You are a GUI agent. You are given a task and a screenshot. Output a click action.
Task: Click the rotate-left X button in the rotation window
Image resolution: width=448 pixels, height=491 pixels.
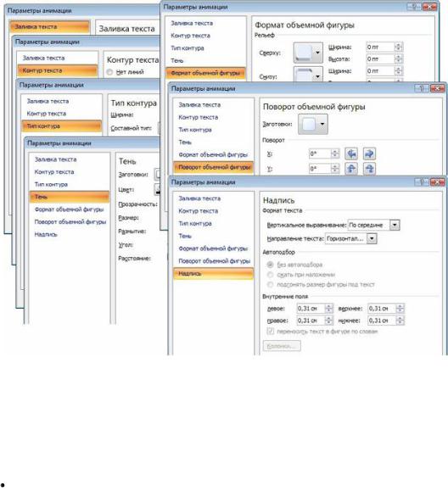pyautogui.click(x=351, y=153)
